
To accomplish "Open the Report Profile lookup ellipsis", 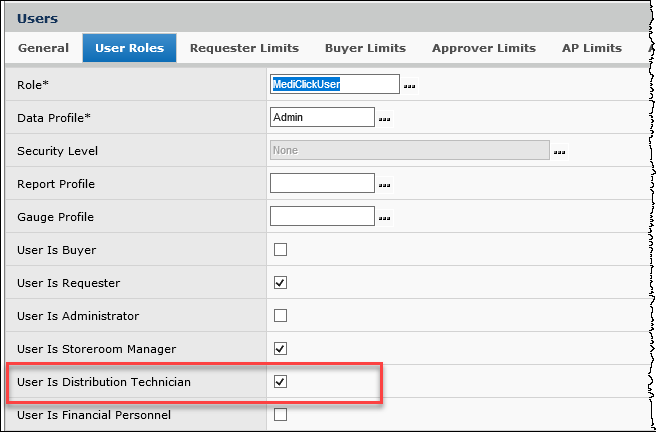I will tap(385, 185).
